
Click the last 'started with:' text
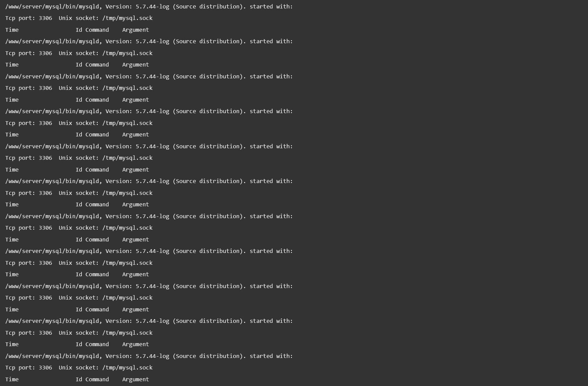(271, 356)
